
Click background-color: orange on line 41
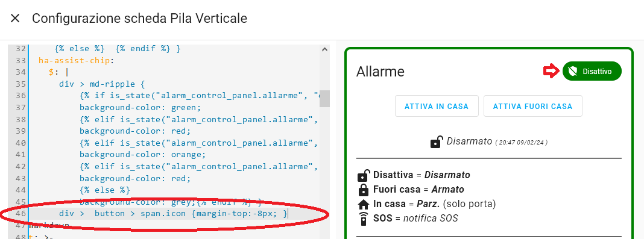[142, 155]
